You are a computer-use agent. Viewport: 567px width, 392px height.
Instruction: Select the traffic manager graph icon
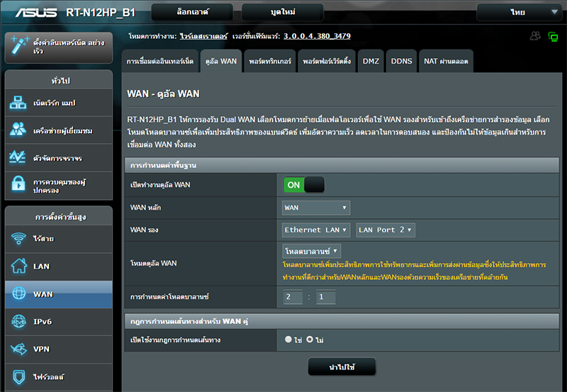tap(17, 157)
